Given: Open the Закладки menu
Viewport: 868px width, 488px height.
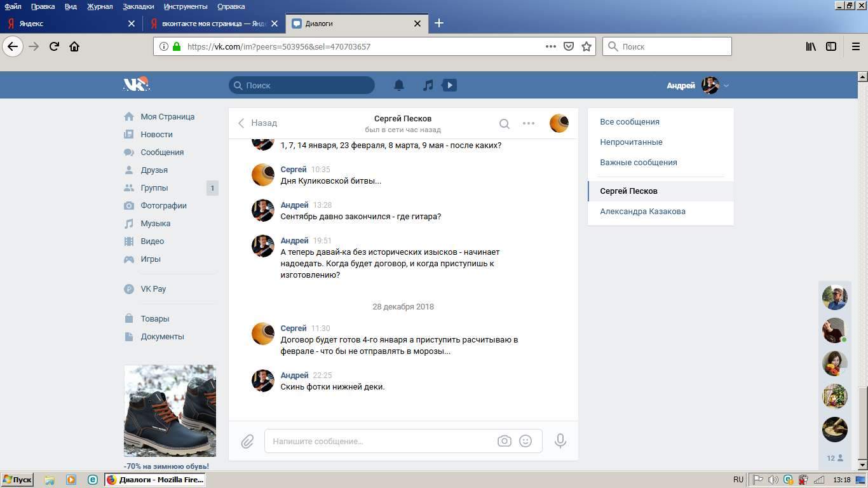Looking at the screenshot, I should (x=138, y=6).
